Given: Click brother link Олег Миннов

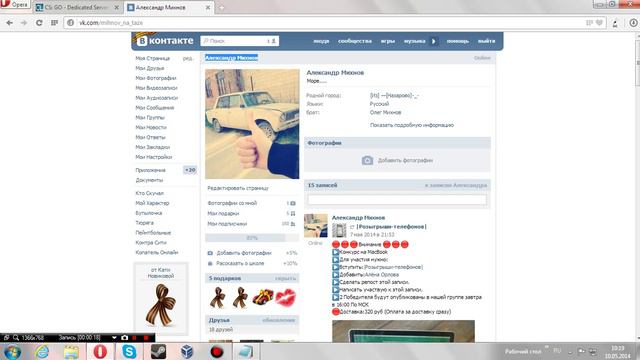Looking at the screenshot, I should point(385,112).
